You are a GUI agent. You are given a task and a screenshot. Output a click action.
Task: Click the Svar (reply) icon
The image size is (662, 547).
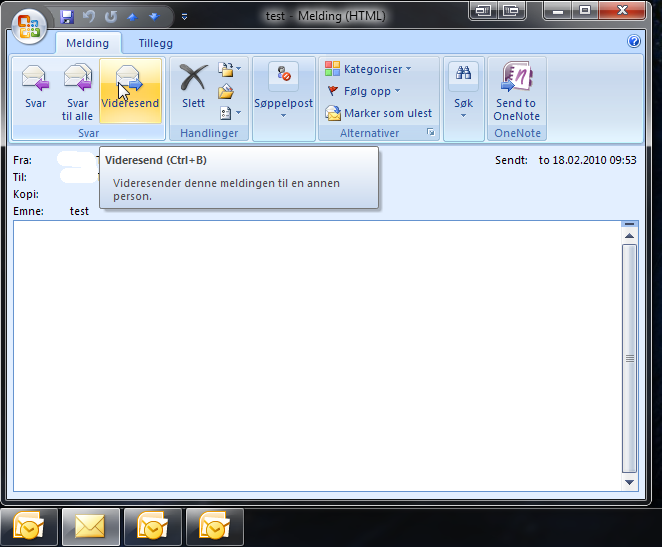tap(35, 90)
